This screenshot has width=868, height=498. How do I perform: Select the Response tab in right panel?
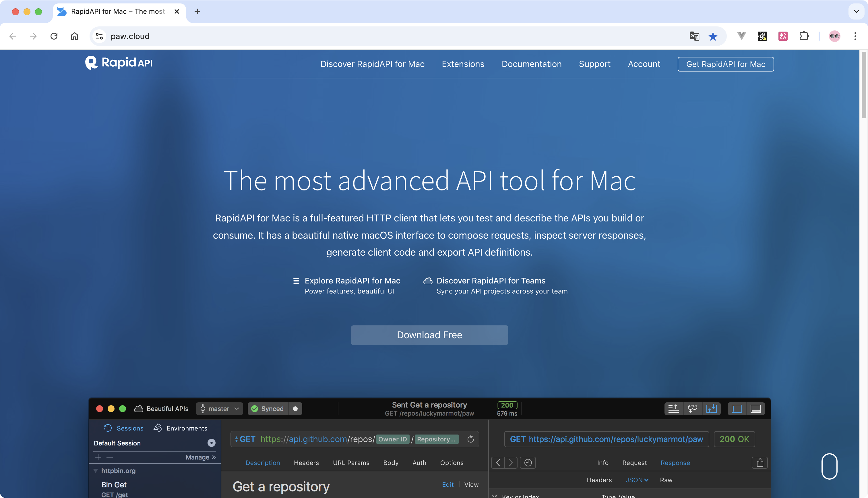tap(675, 463)
